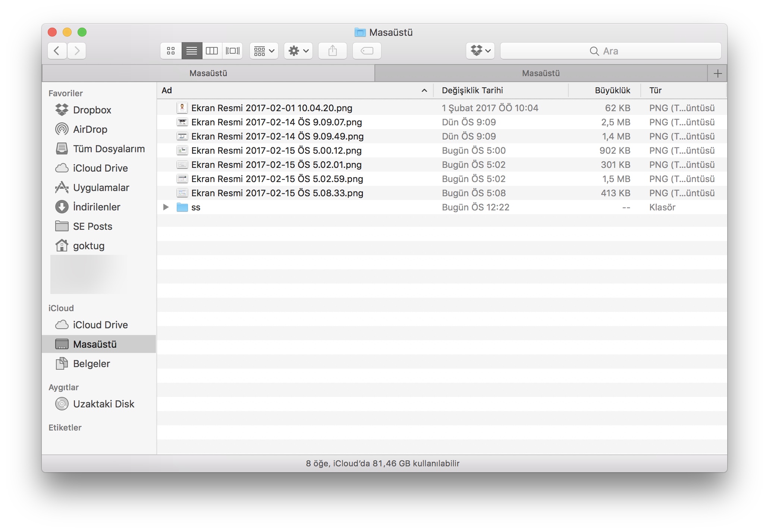Expand the ss folder disclosure triangle
The height and width of the screenshot is (532, 769).
[166, 207]
